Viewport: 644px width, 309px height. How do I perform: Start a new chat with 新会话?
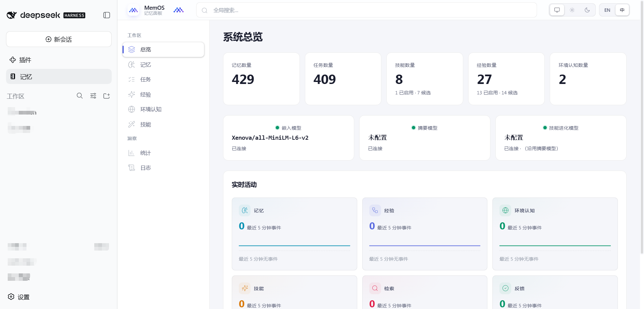pyautogui.click(x=59, y=39)
